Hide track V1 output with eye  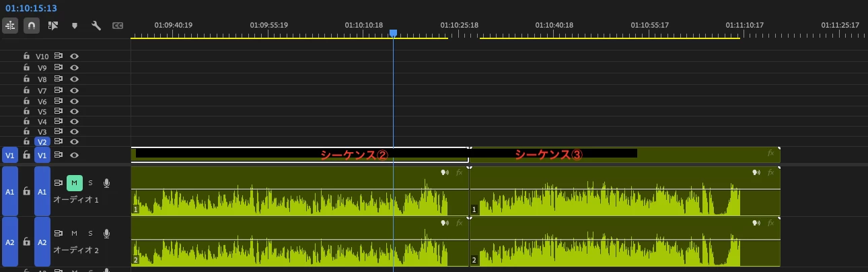pos(75,155)
